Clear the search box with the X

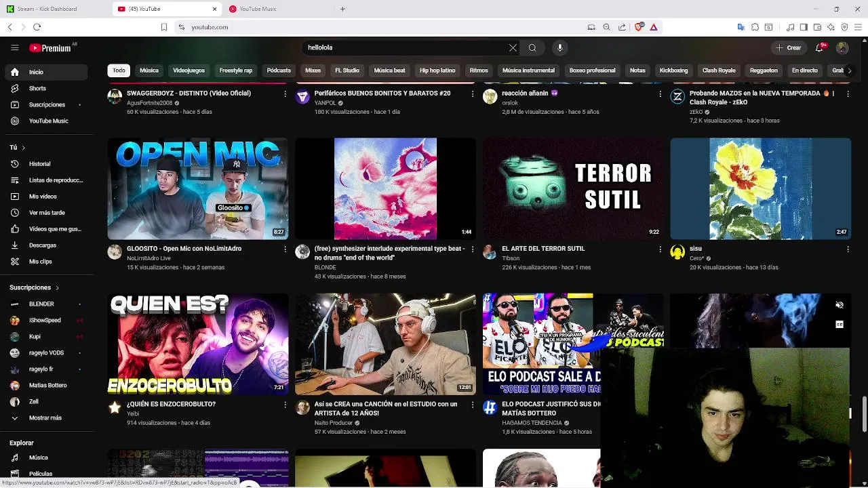[513, 47]
